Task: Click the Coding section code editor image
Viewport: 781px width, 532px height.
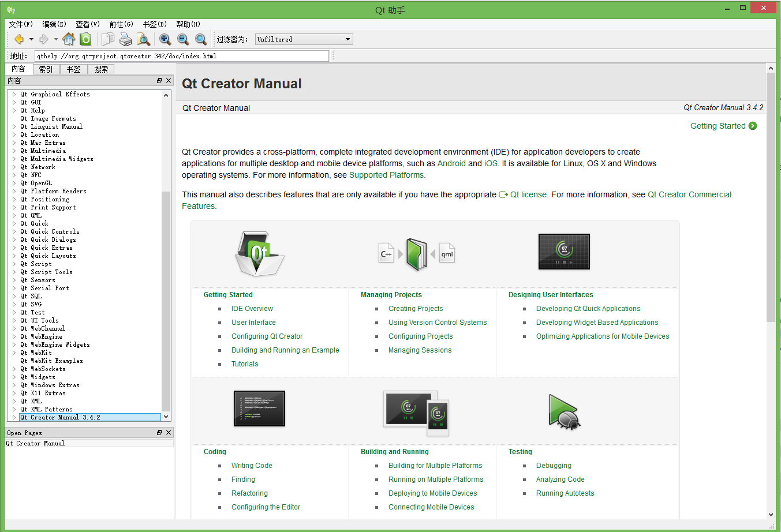Action: (259, 409)
